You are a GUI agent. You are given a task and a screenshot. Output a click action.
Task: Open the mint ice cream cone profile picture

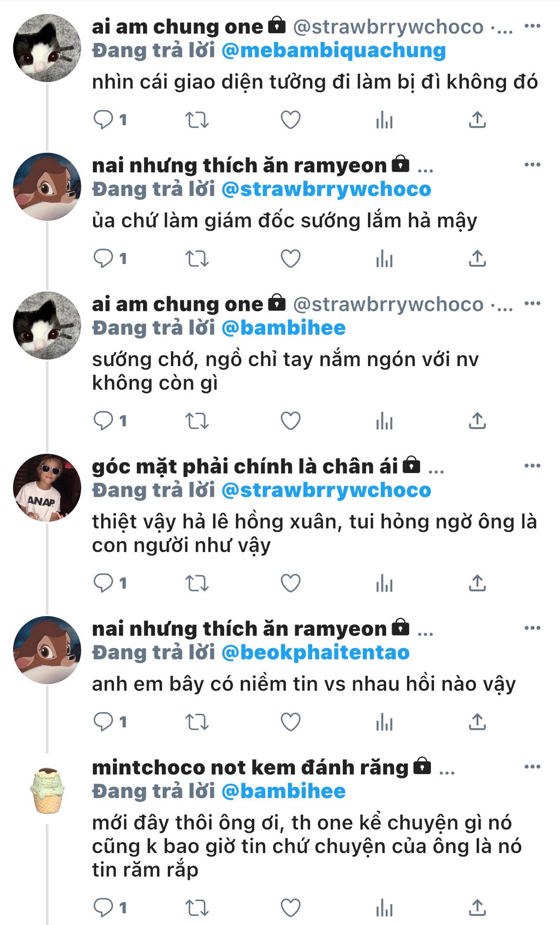tap(47, 791)
